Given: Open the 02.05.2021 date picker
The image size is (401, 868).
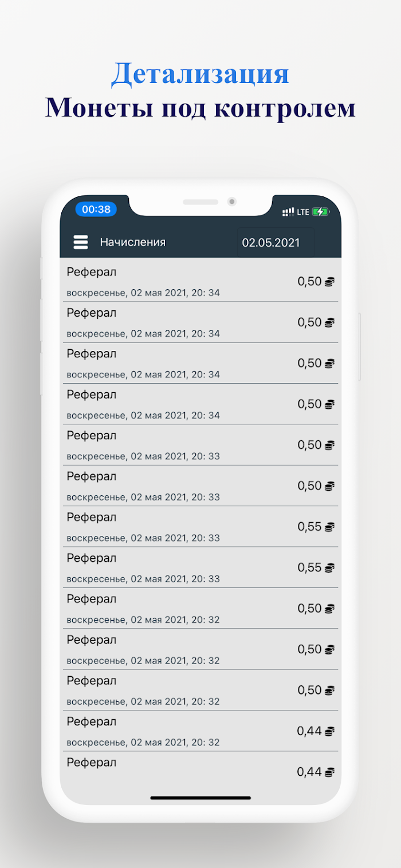Looking at the screenshot, I should coord(276,242).
